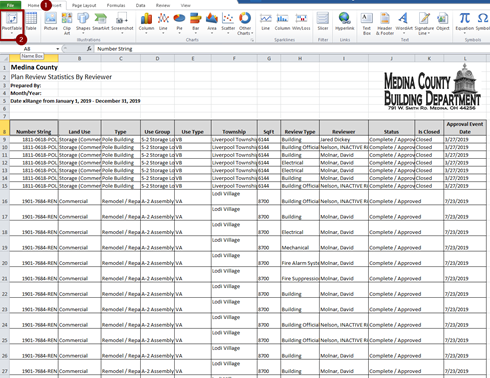Viewport: 490px width, 378px height.
Task: Select column J header
Action: tap(392, 58)
